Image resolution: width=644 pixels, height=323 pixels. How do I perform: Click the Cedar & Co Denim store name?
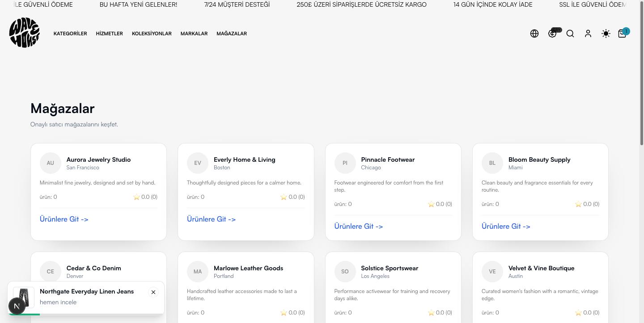pyautogui.click(x=94, y=268)
